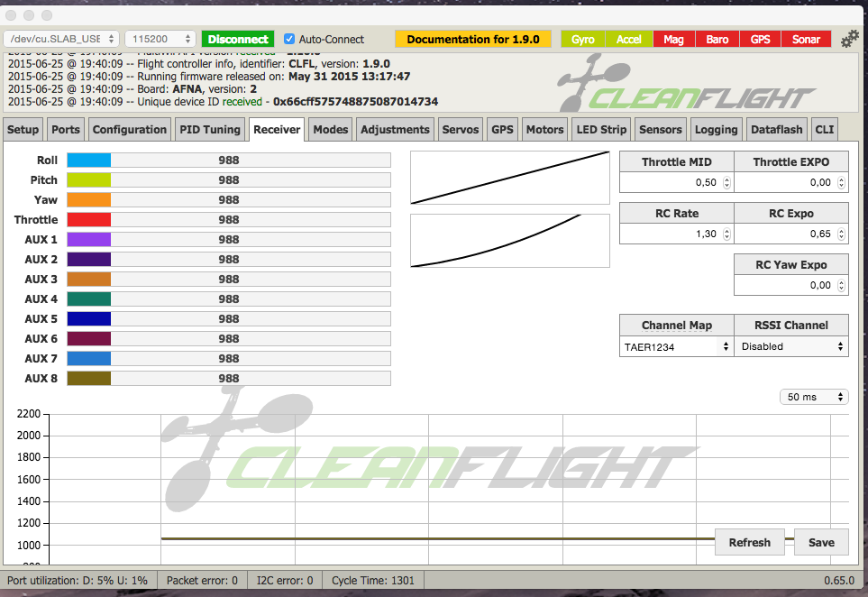Screen dimensions: 868x597
Task: Toggle the Auto-Connect checkbox
Action: coord(289,39)
